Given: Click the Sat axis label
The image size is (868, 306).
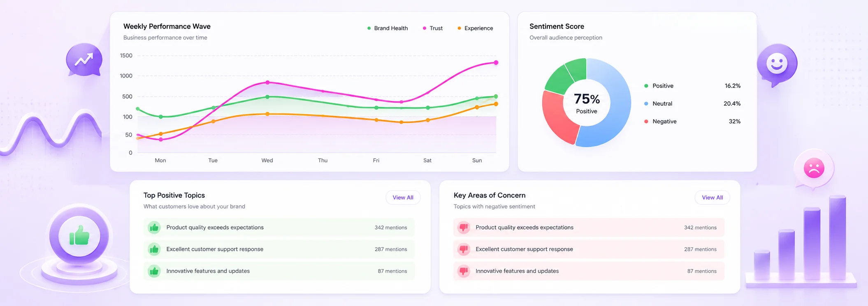Looking at the screenshot, I should point(427,161).
